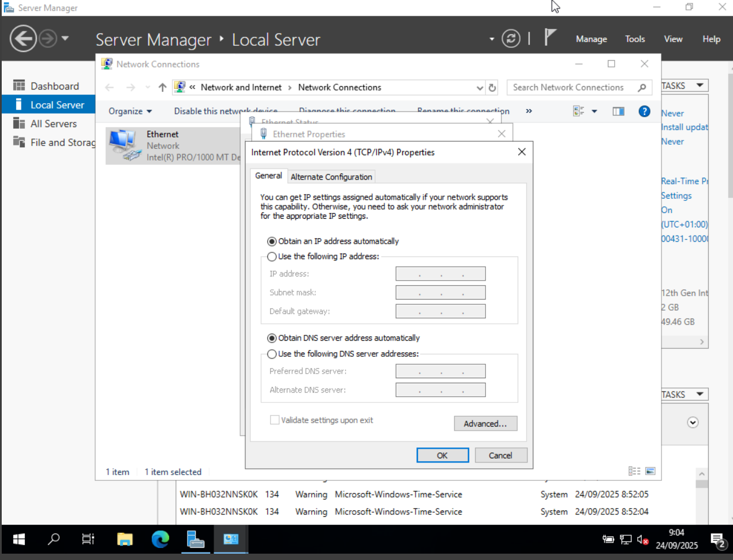This screenshot has width=733, height=560.
Task: Launch Microsoft Edge from the taskbar
Action: [x=160, y=539]
